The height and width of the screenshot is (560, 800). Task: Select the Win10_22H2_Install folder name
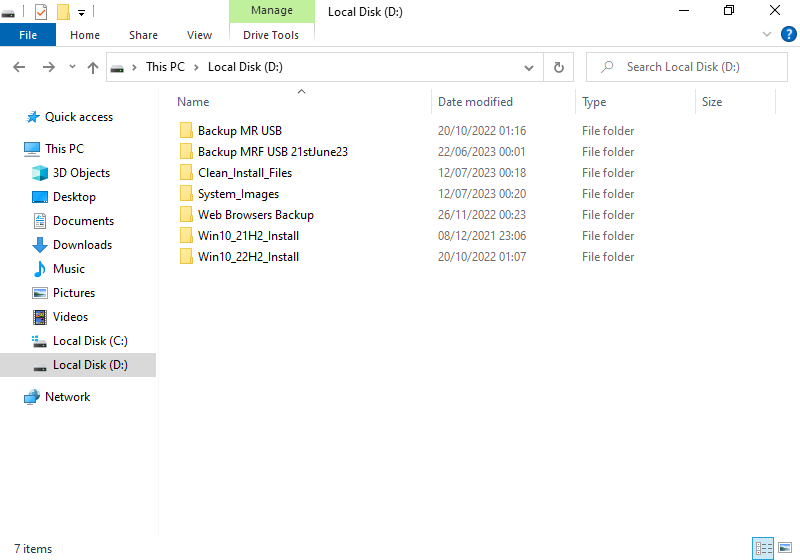pyautogui.click(x=248, y=256)
